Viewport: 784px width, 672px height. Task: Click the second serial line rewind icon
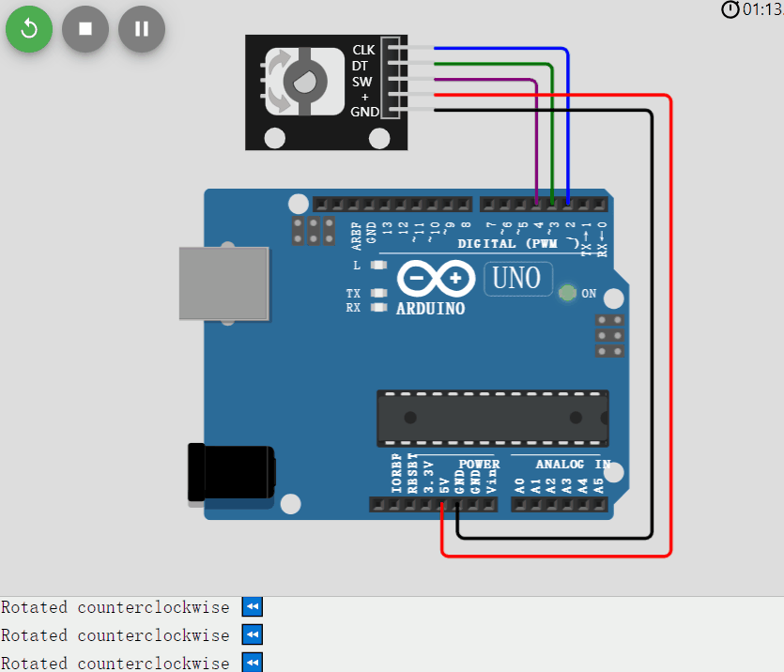coord(253,634)
